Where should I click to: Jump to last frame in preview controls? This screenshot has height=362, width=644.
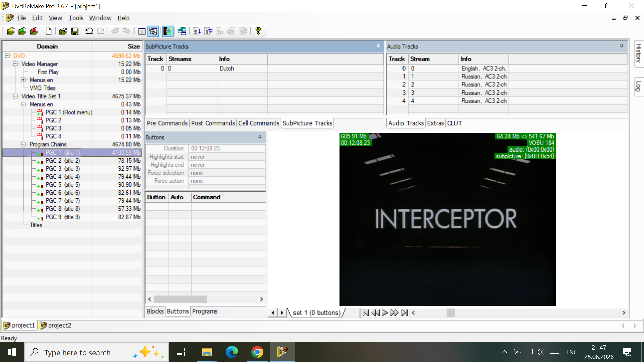[x=405, y=313]
